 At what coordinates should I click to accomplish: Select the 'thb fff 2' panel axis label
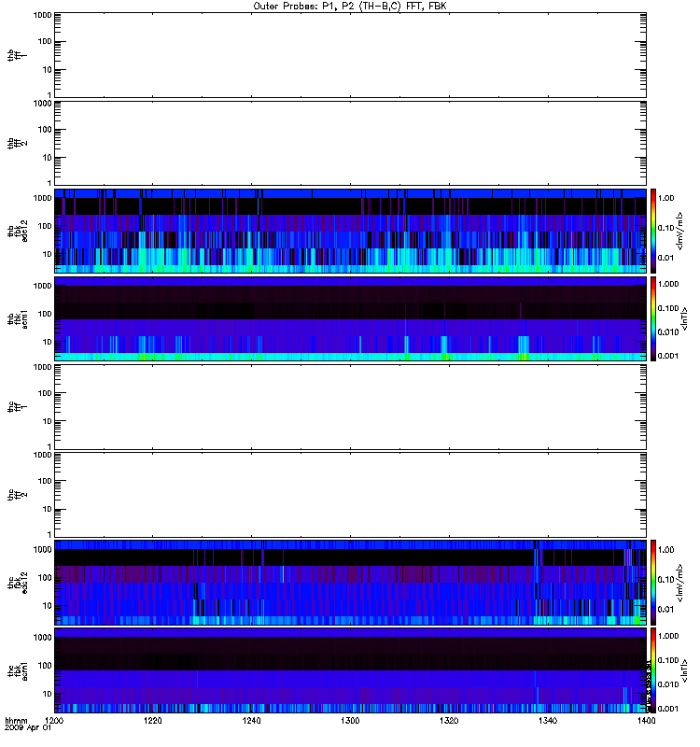pyautogui.click(x=17, y=144)
